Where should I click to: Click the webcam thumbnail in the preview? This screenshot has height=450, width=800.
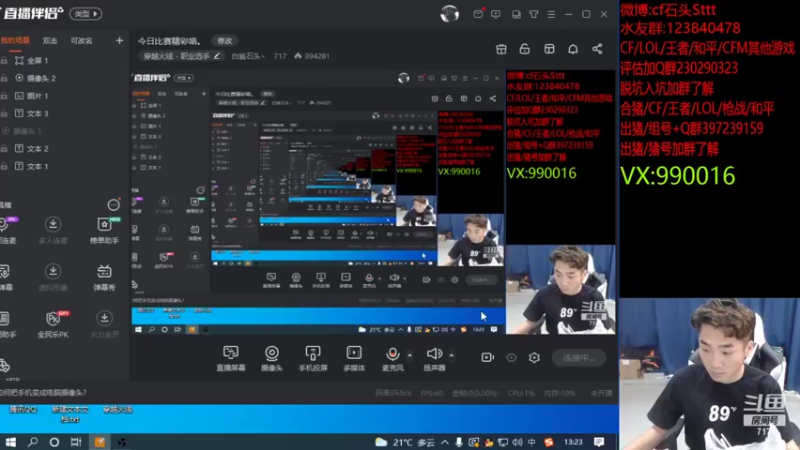560,289
